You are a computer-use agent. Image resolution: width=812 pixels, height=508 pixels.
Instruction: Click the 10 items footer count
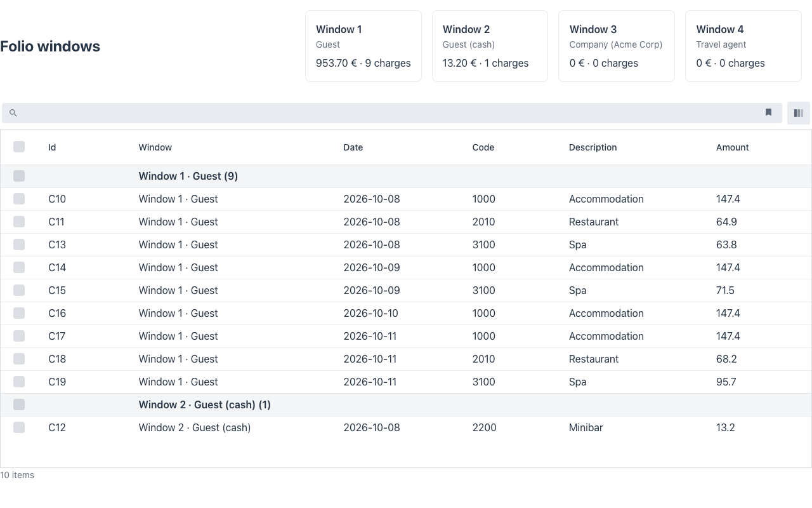point(17,475)
